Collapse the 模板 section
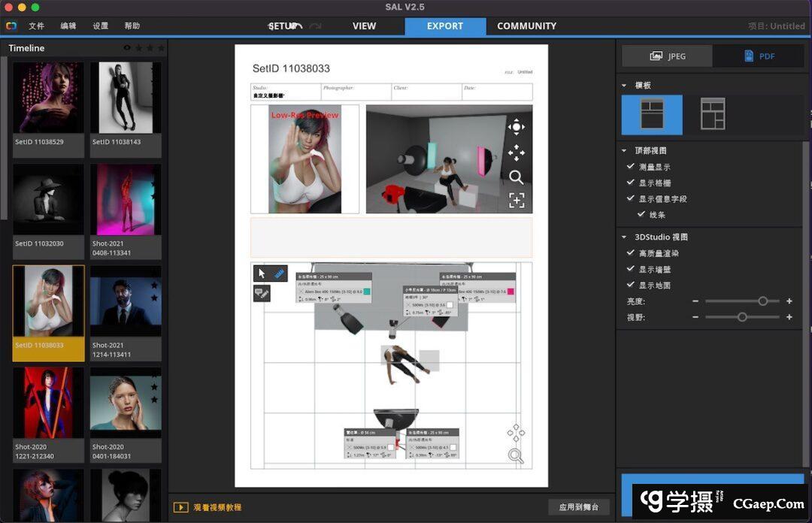The width and height of the screenshot is (812, 523). (x=624, y=86)
